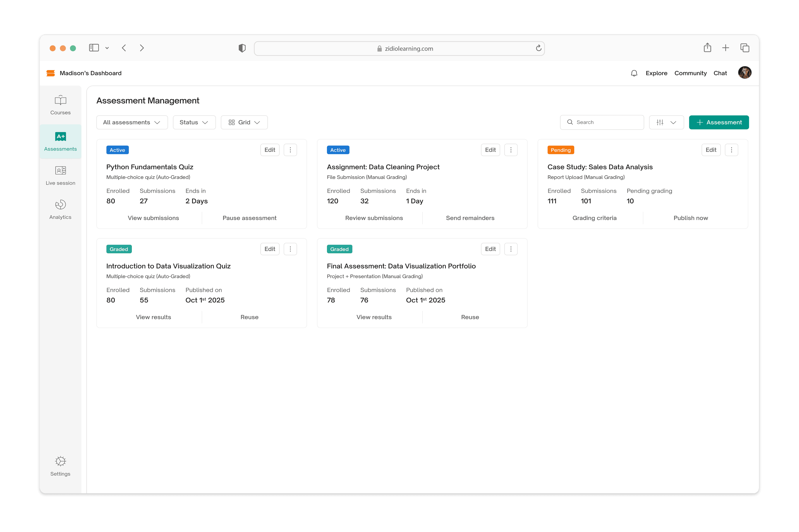Toggle the browser sidebar panel icon

[x=94, y=48]
